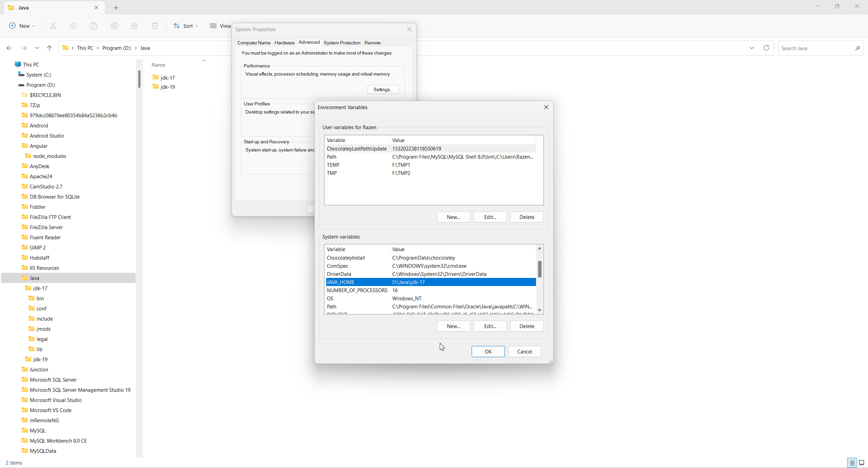Viewport: 868px width, 468px height.
Task: Open the System Protection tab
Action: pyautogui.click(x=342, y=43)
